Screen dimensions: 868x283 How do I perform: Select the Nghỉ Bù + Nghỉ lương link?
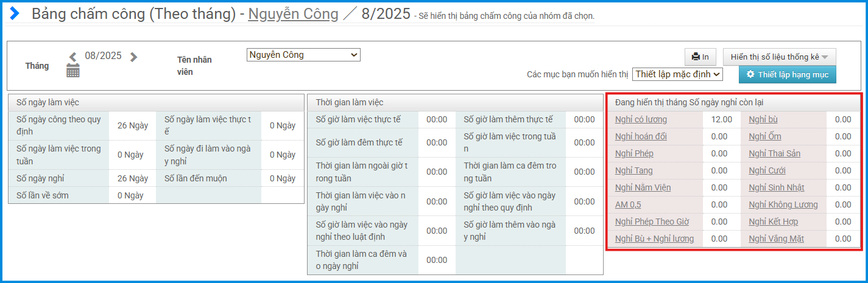pos(654,239)
